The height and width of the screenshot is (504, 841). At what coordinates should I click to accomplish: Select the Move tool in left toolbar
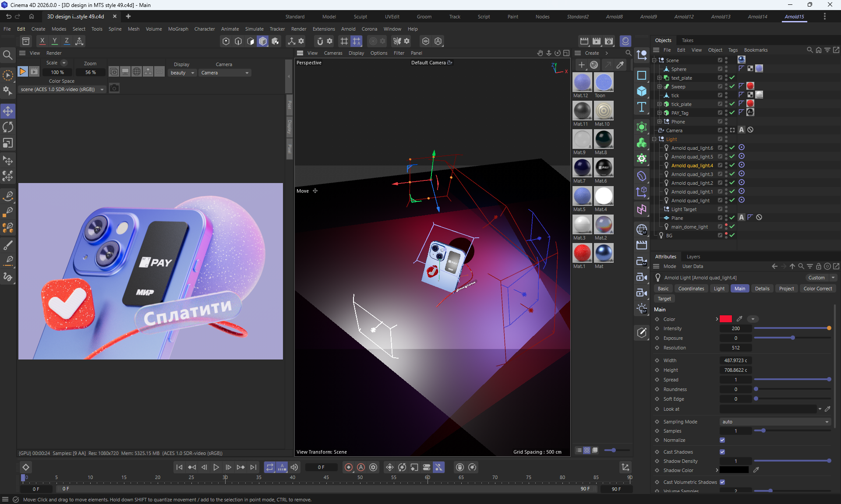8,111
